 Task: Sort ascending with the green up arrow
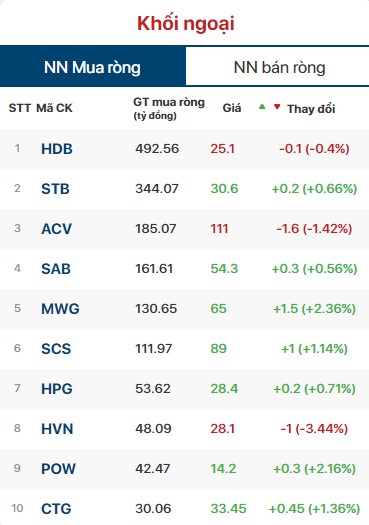click(x=262, y=107)
